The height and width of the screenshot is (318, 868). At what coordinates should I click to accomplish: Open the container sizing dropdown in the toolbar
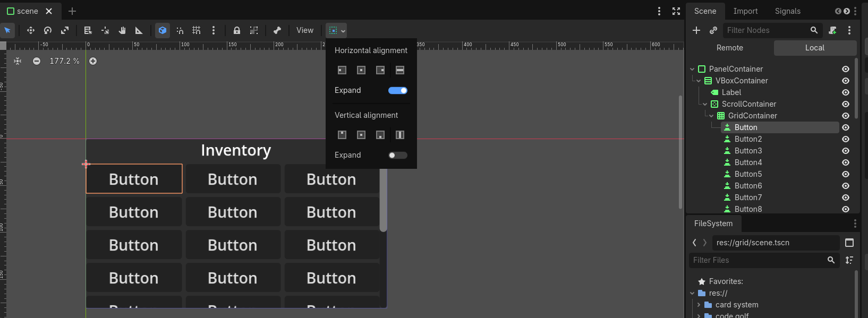coord(336,30)
